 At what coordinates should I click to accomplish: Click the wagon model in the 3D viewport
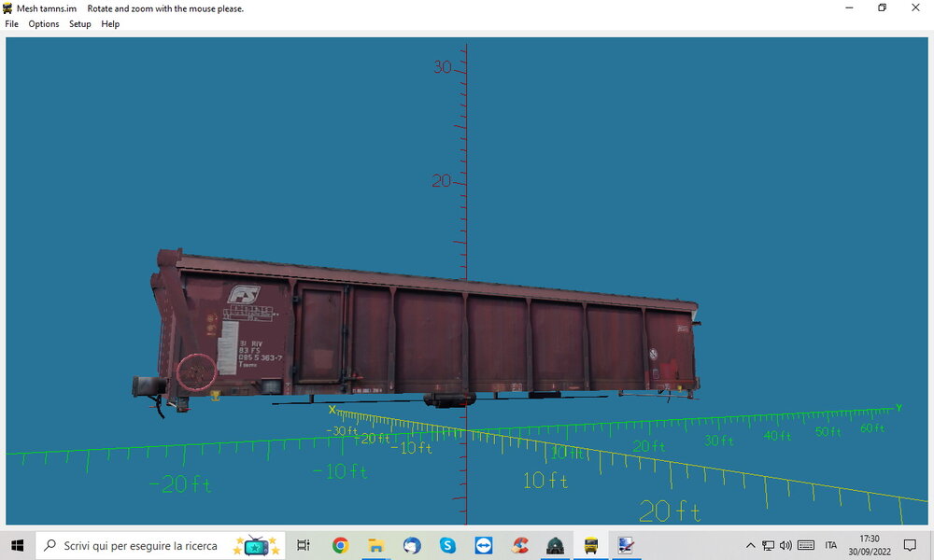pos(417,333)
